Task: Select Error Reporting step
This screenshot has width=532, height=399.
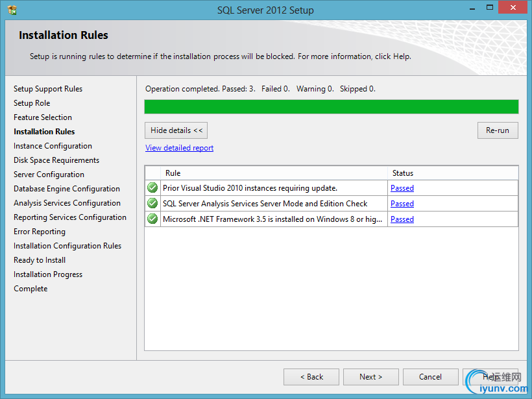Action: (40, 232)
